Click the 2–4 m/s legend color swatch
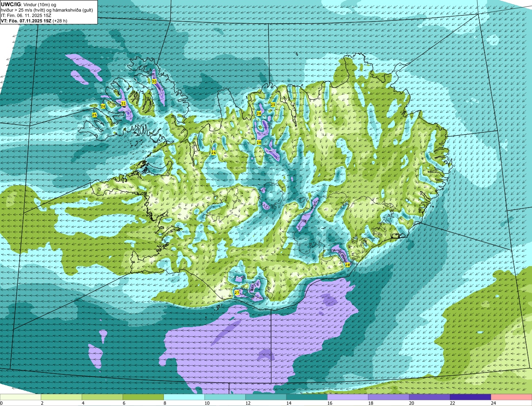Screen dimensions: 532x406 62,397
